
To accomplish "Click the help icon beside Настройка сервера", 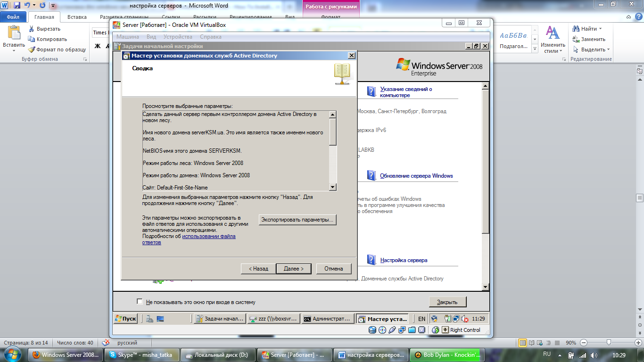I will click(x=372, y=260).
